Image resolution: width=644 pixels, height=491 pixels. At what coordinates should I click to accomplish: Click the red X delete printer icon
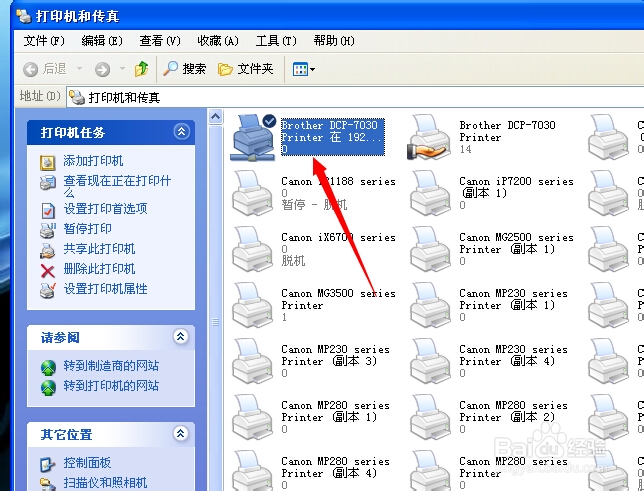(48, 271)
